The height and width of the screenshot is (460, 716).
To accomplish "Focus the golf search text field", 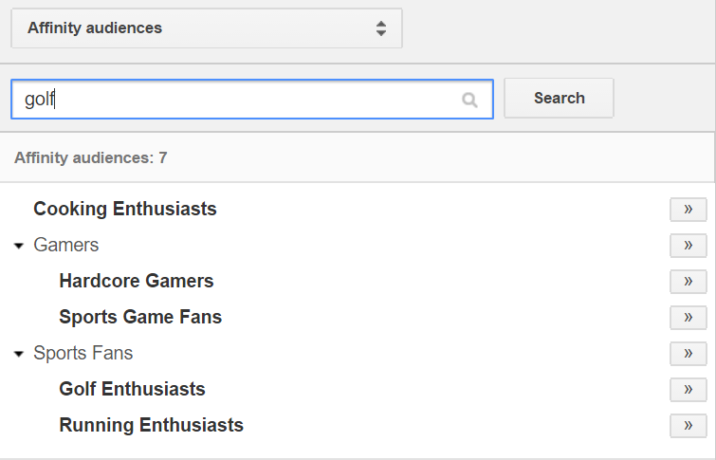I will 240,99.
